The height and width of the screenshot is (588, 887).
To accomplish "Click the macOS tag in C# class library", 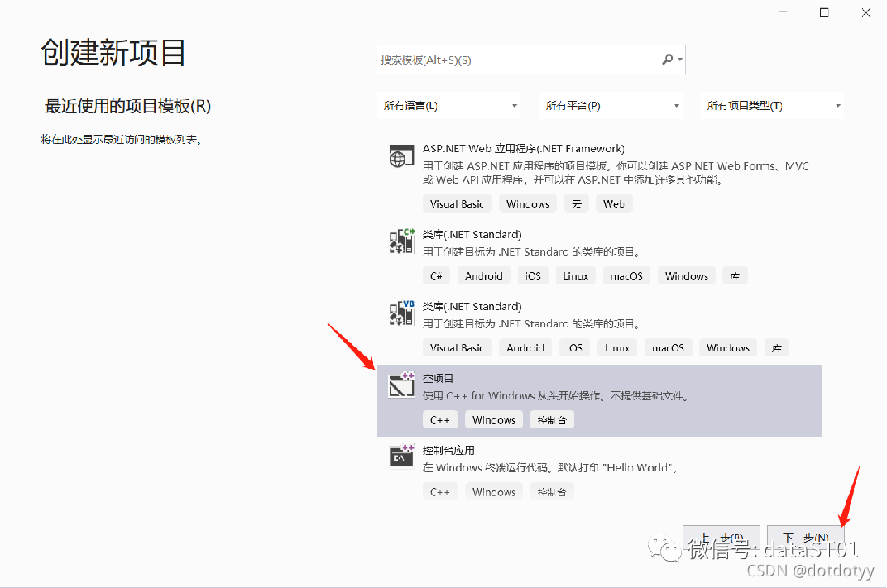I will click(x=627, y=276).
